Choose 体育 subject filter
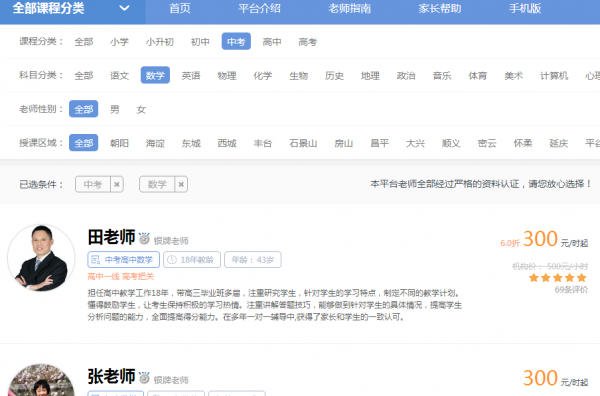The height and width of the screenshot is (396, 600). pos(478,75)
